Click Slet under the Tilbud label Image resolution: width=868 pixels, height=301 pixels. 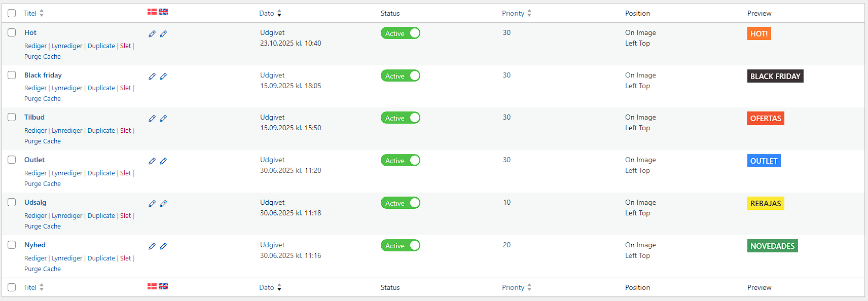pyautogui.click(x=125, y=131)
